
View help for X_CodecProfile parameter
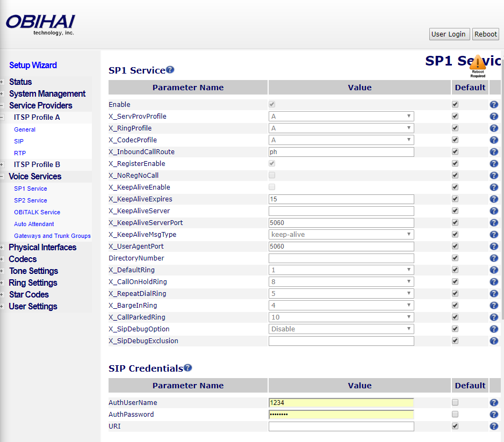[494, 140]
